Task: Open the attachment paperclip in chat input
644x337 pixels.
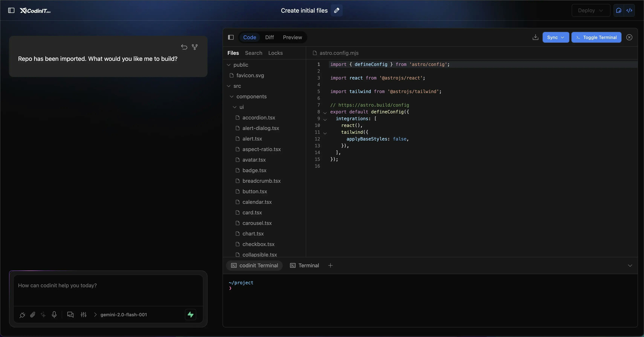Action: (33, 315)
